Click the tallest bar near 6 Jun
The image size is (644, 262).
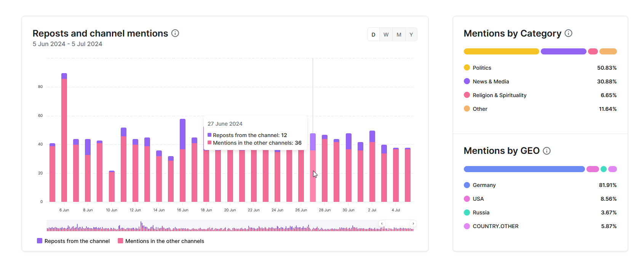coord(64,137)
